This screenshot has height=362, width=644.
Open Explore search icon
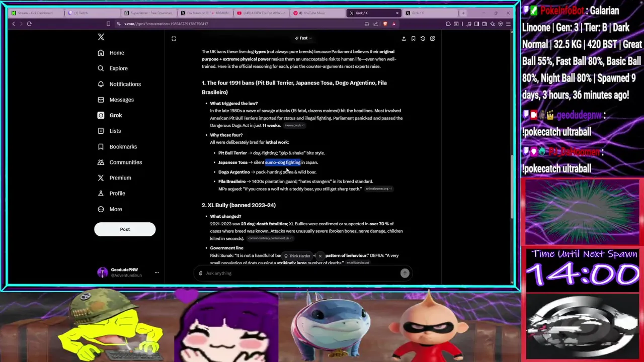(101, 68)
